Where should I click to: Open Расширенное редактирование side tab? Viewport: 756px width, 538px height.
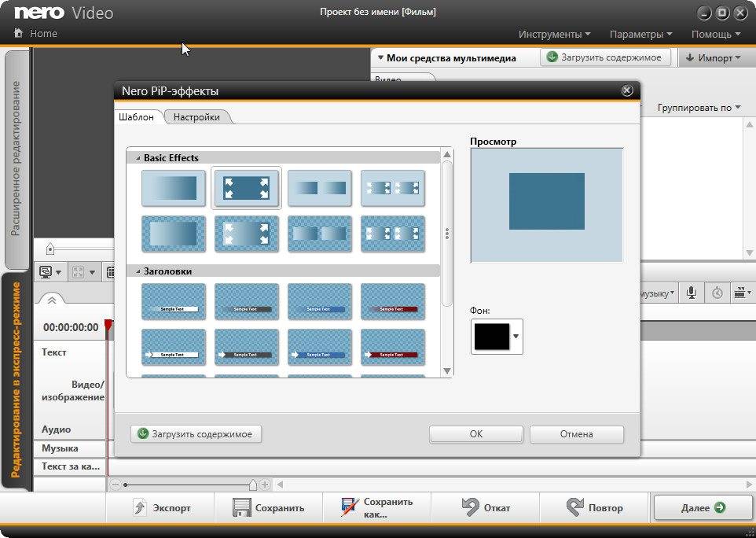(x=16, y=158)
